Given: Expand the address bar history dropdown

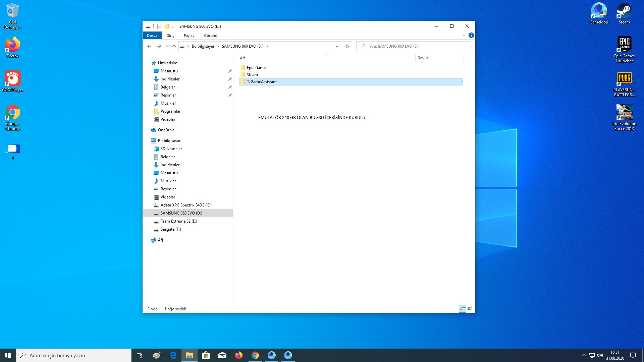Looking at the screenshot, I should [x=337, y=46].
